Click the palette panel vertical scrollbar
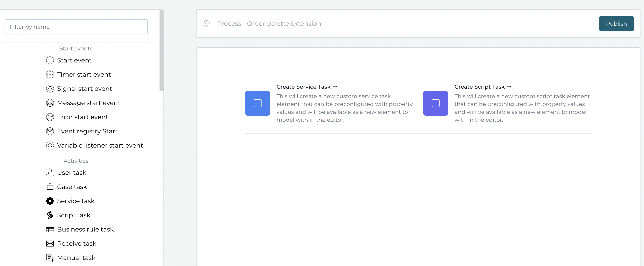The width and height of the screenshot is (644, 266). point(161,50)
